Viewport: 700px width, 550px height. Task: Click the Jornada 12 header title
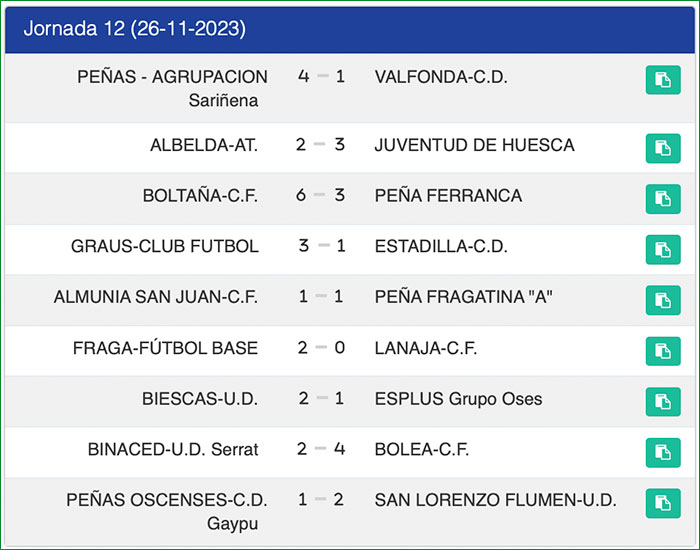coord(134,28)
